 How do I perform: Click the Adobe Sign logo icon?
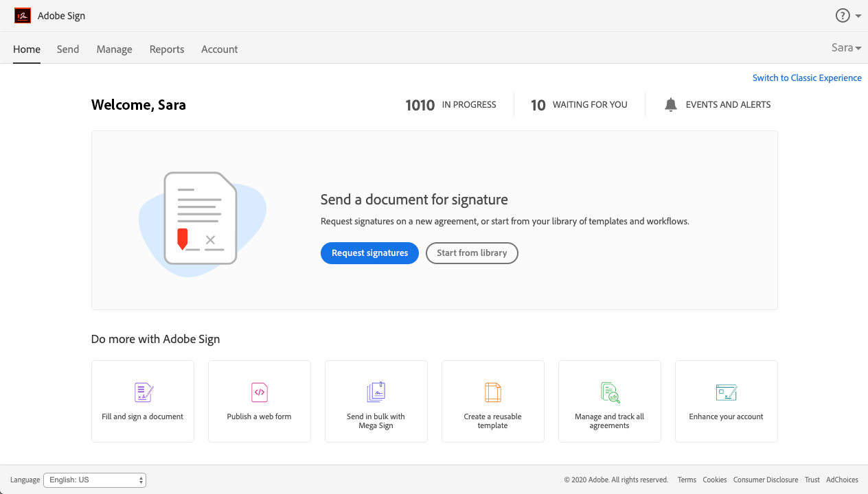pos(23,16)
